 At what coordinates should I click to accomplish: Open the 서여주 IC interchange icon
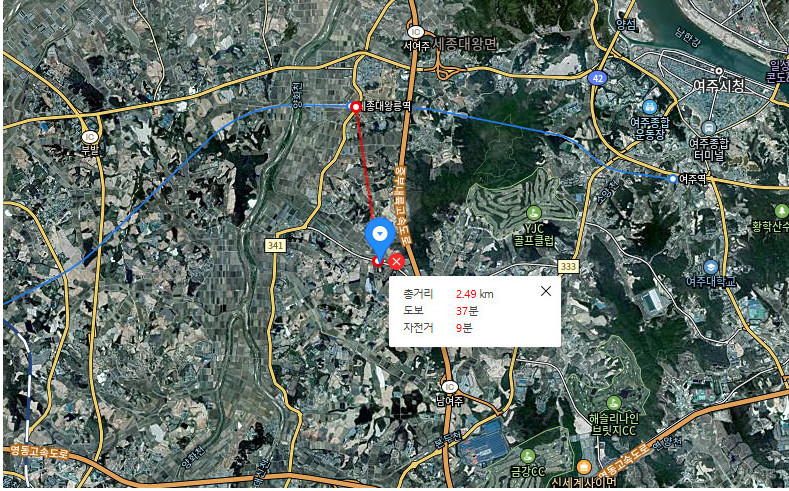point(416,32)
